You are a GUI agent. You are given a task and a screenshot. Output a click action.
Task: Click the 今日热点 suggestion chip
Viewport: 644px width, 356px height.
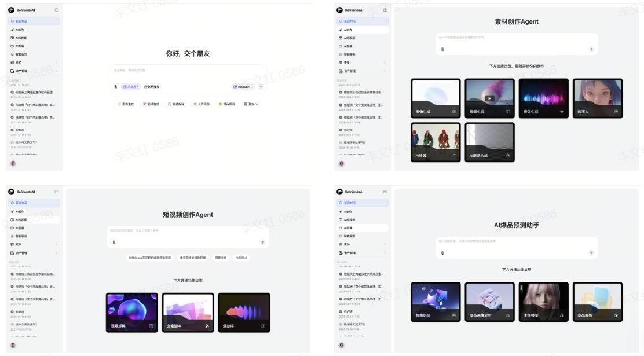pyautogui.click(x=241, y=258)
